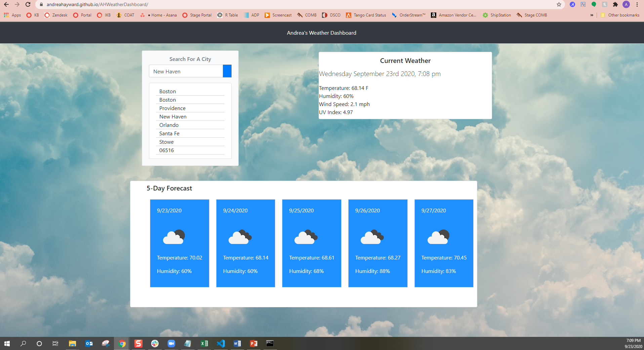Focus the Search For A City input
This screenshot has height=350, width=644.
coord(186,71)
